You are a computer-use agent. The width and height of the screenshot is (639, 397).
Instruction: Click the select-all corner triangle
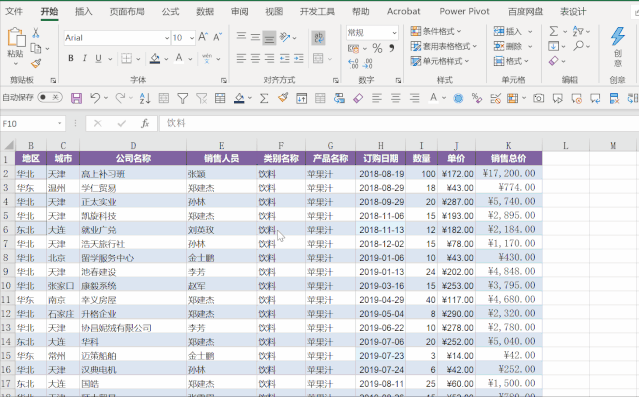[x=9, y=145]
